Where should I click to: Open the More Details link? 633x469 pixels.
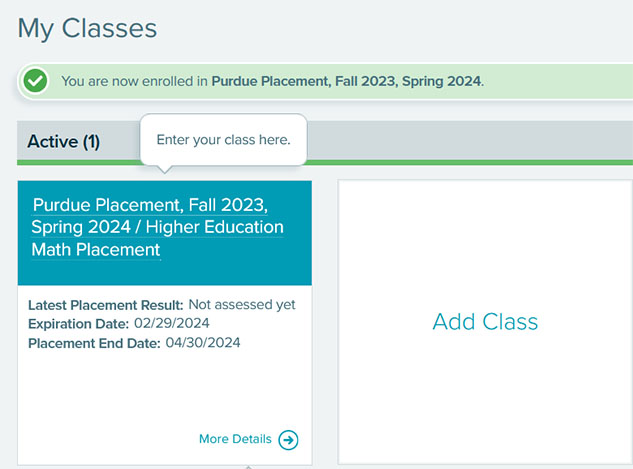[235, 439]
